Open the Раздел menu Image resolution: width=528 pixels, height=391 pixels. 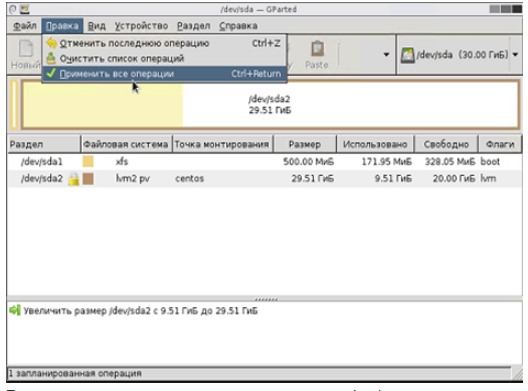pos(194,26)
